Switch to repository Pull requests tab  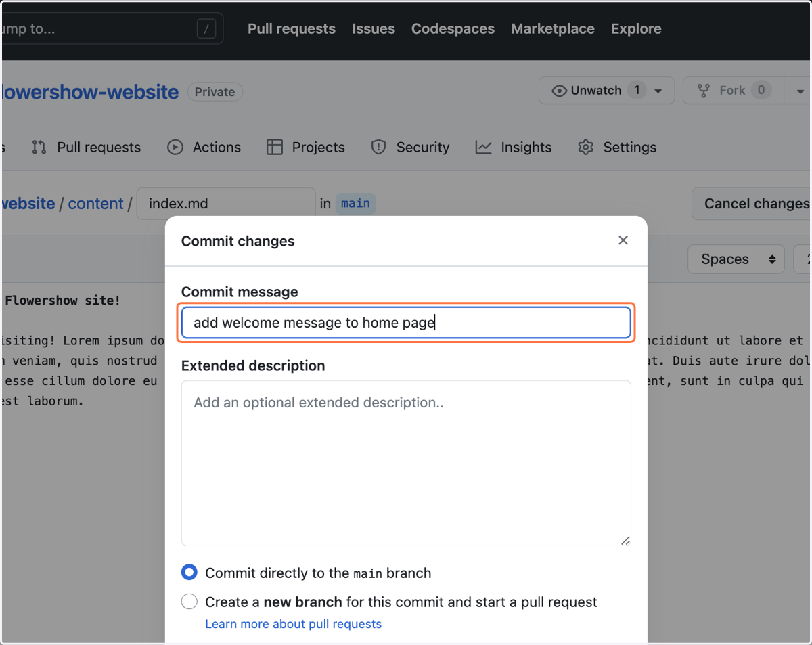pyautogui.click(x=86, y=148)
